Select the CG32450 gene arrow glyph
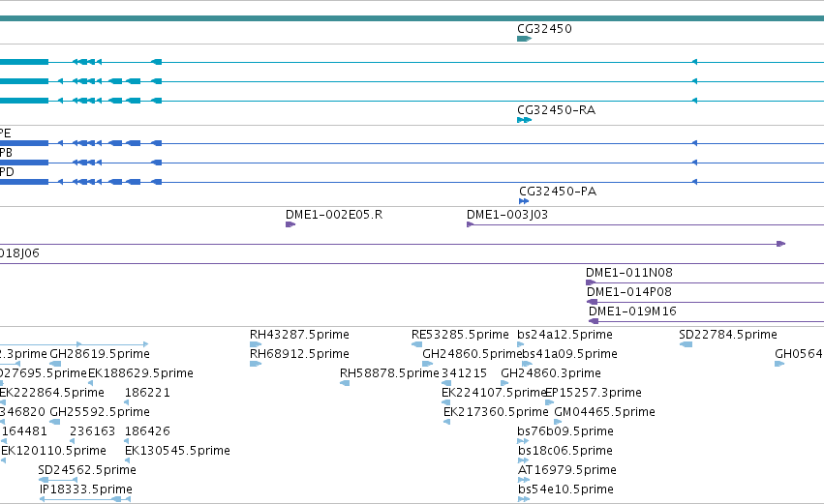 click(525, 39)
